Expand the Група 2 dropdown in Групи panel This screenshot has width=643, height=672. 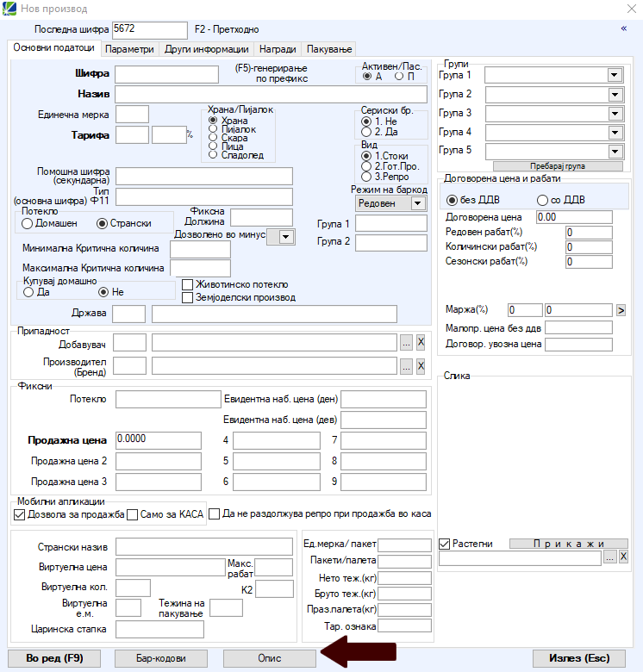(x=615, y=95)
